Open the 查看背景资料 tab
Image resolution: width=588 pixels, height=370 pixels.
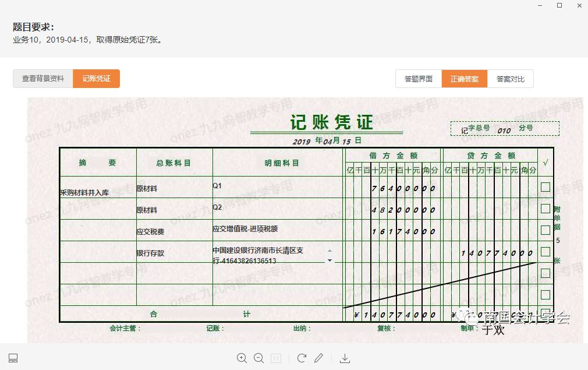pos(43,79)
